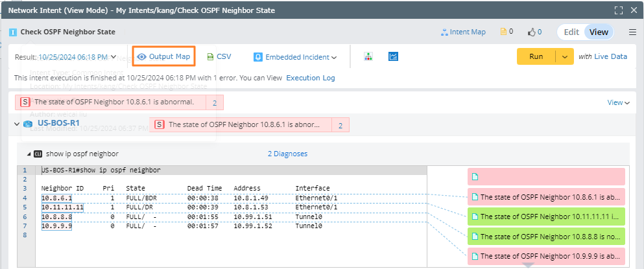Click the Live Data link
This screenshot has width=644, height=269.
pyautogui.click(x=611, y=56)
